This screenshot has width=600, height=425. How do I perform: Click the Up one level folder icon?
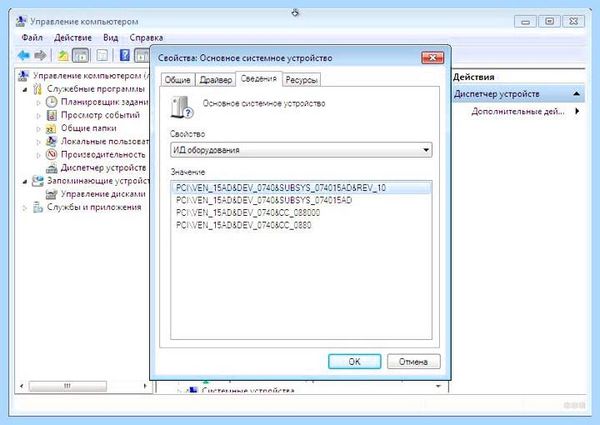point(63,56)
